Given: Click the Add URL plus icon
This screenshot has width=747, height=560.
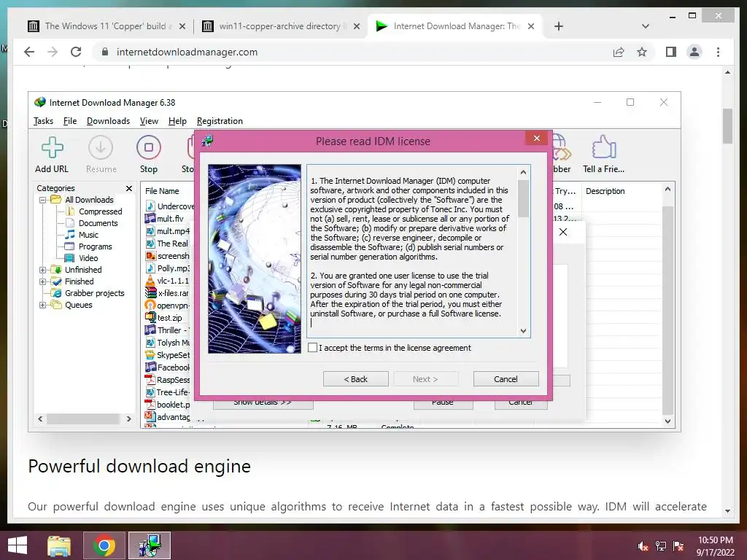Looking at the screenshot, I should click(x=53, y=147).
